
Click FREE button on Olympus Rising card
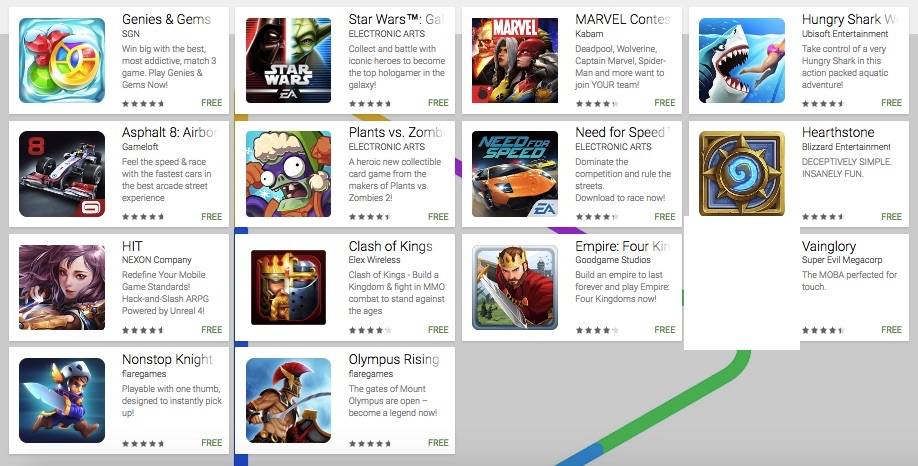tap(438, 443)
